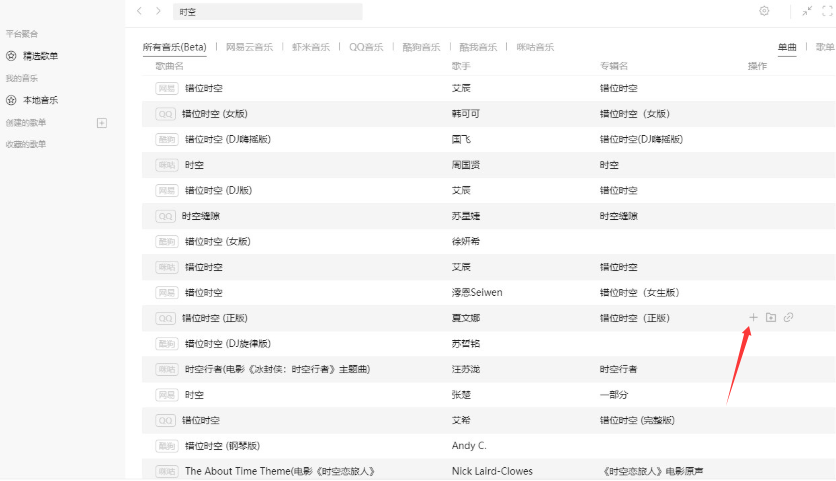
Task: Click song 错位时空 (钢琴版)
Action: [222, 446]
